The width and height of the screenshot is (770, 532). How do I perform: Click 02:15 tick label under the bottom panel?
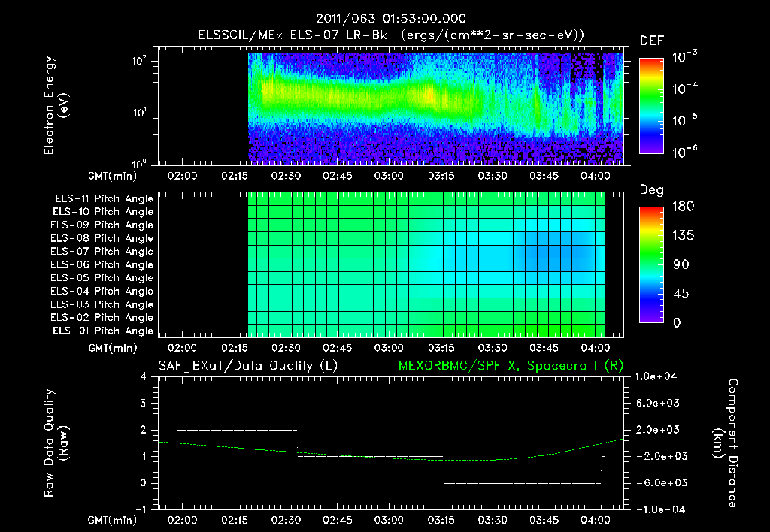click(235, 520)
